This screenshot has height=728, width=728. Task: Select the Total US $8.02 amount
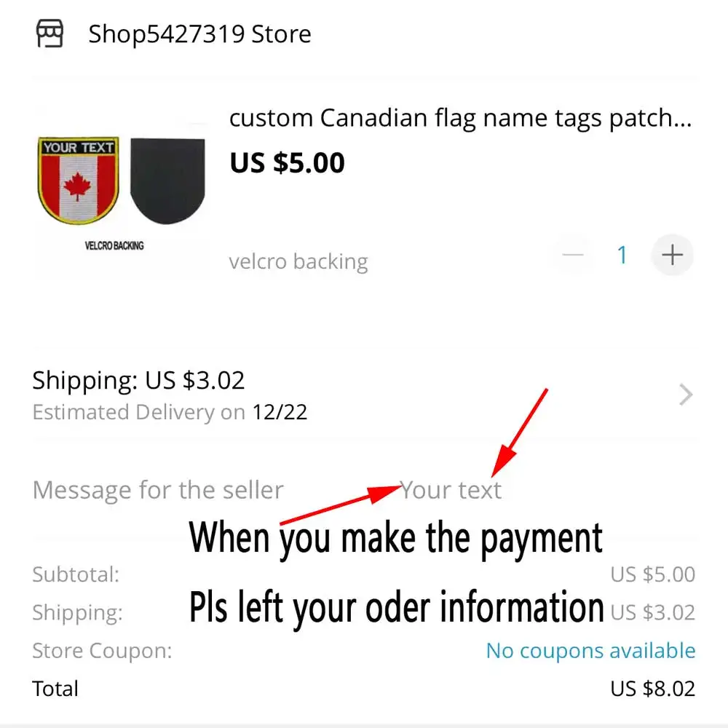click(652, 689)
